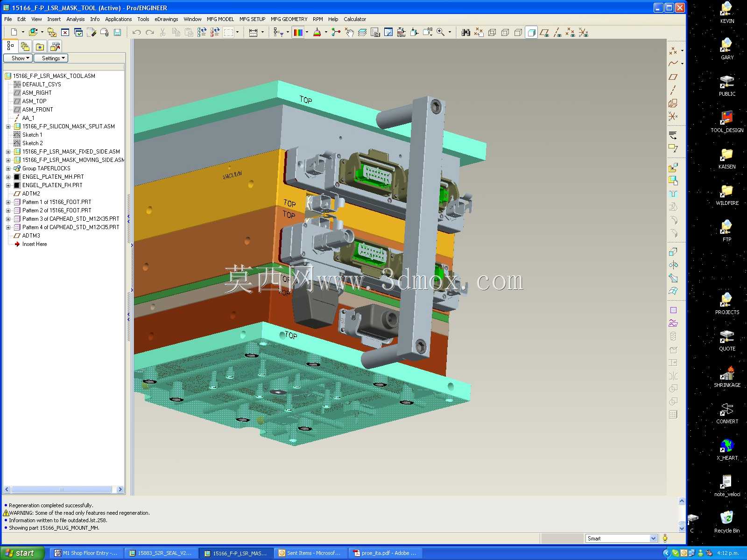Screen dimensions: 747x560
Task: Open the Analysis menu
Action: [76, 19]
